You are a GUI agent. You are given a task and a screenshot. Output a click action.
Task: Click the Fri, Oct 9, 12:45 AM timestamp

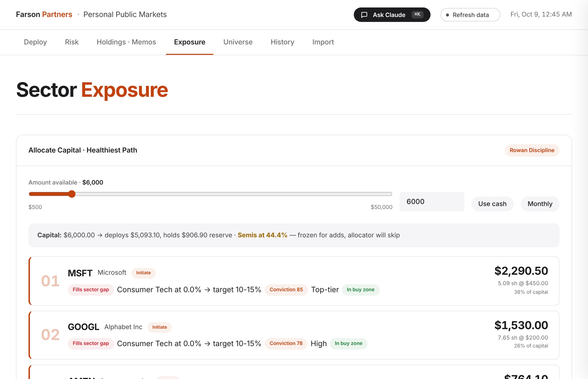pos(541,15)
